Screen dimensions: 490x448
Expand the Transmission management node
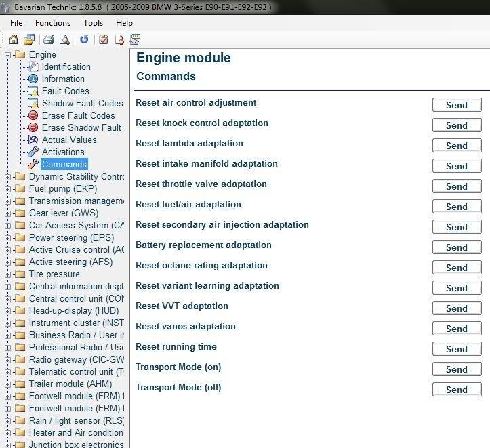[x=8, y=201]
